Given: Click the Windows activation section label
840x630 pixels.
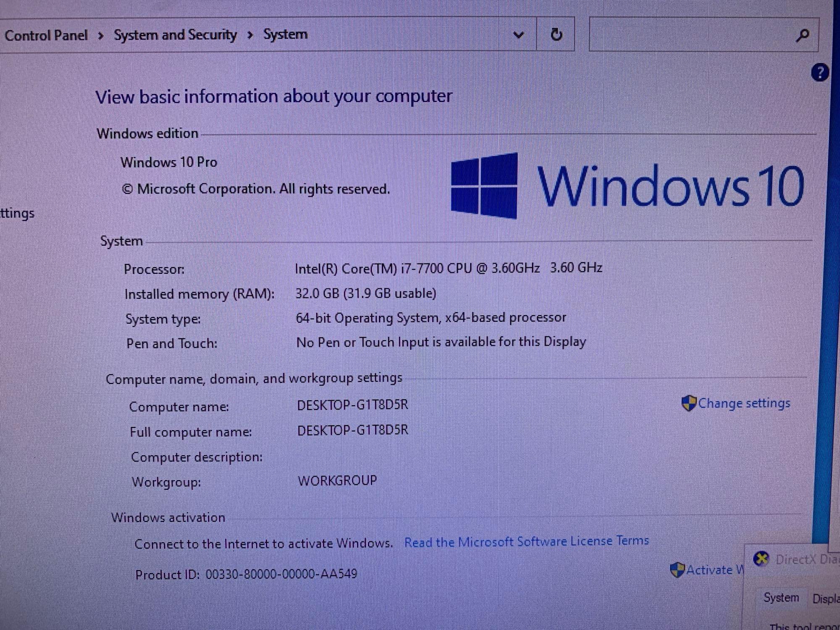Looking at the screenshot, I should 168,517.
